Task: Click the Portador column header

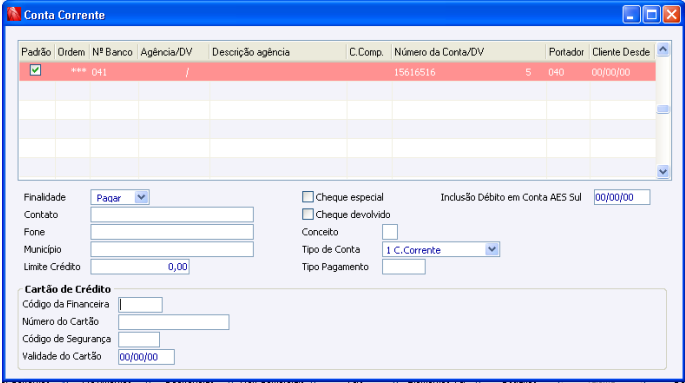Action: pyautogui.click(x=567, y=52)
